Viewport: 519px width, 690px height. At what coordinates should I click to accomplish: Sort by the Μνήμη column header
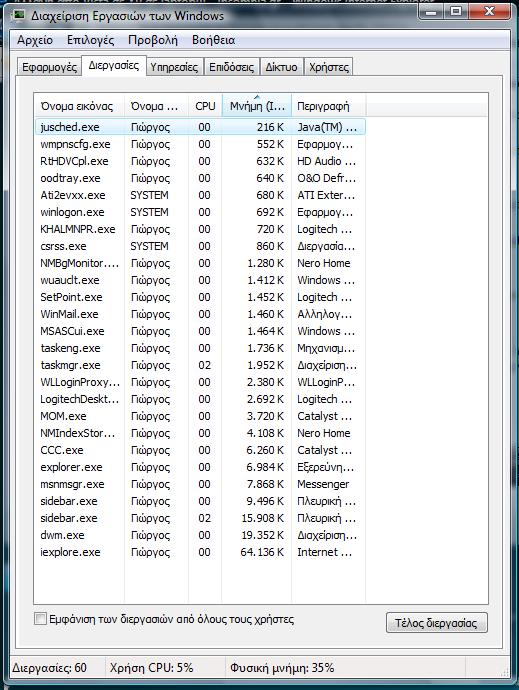coord(257,106)
